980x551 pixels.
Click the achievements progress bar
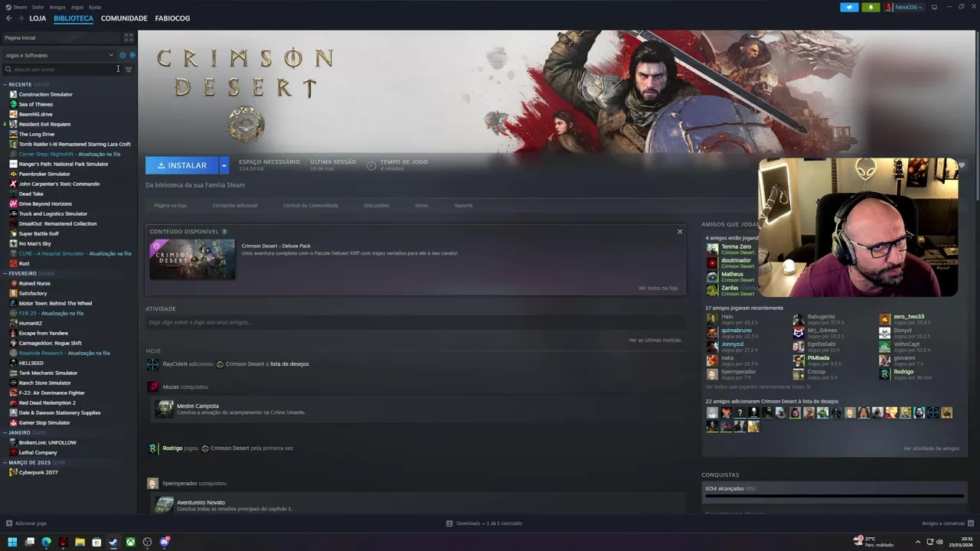833,496
